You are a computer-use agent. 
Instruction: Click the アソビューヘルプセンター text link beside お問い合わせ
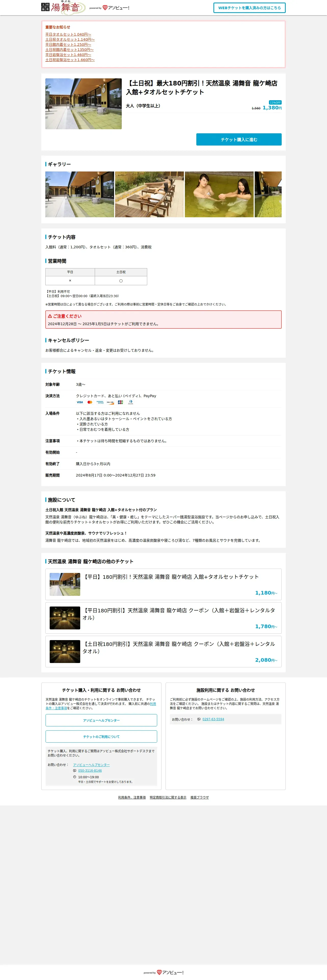click(x=91, y=765)
